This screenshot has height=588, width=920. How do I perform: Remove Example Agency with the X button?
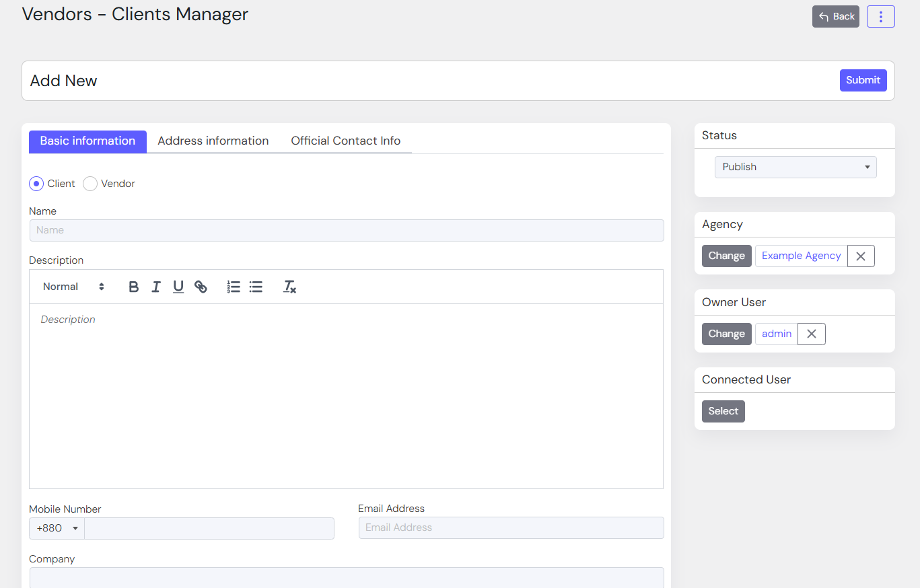pyautogui.click(x=861, y=256)
